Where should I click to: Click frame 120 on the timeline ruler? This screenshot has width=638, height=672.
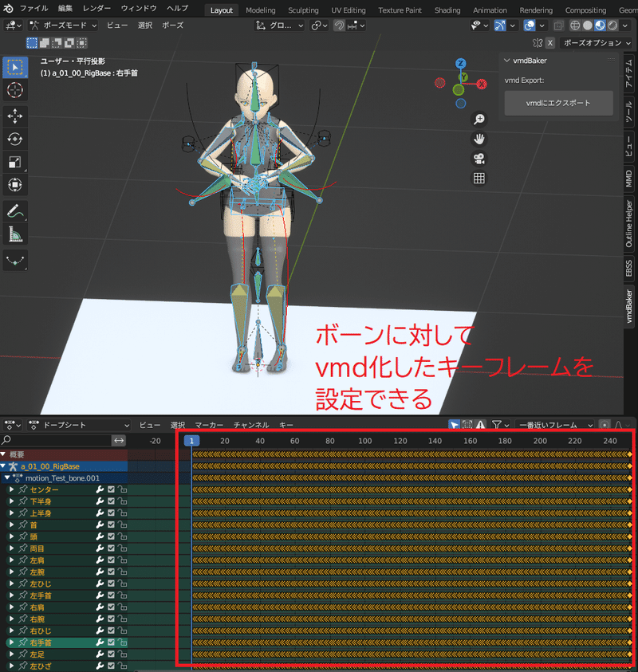[x=400, y=441]
